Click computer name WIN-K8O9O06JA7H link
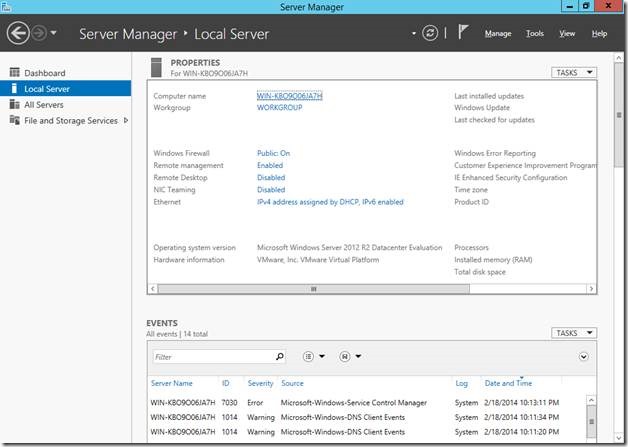This screenshot has height=447, width=628. pos(289,96)
